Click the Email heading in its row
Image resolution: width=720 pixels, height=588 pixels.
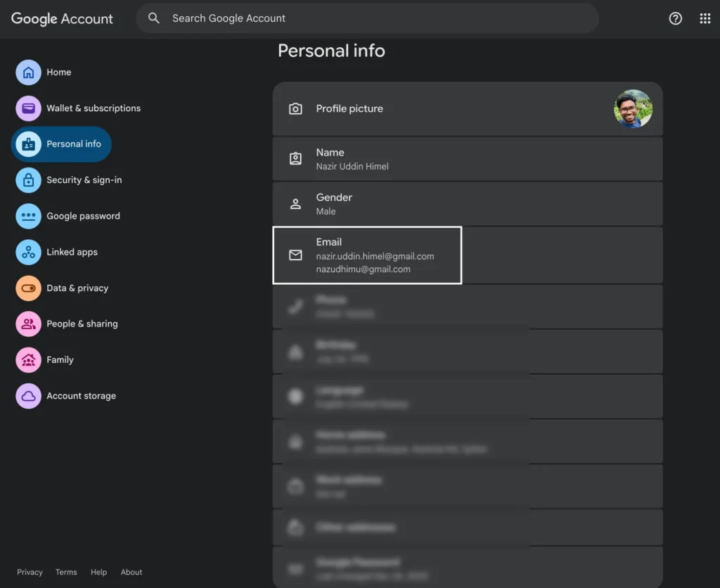tap(329, 242)
